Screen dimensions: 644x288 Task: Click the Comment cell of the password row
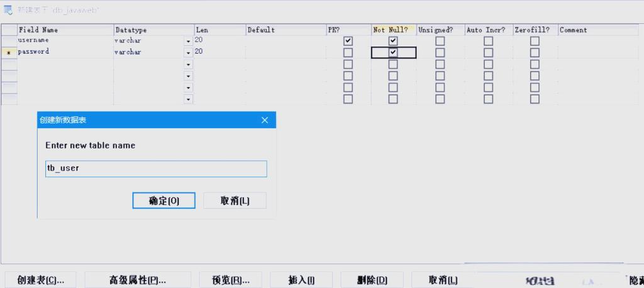coord(598,52)
